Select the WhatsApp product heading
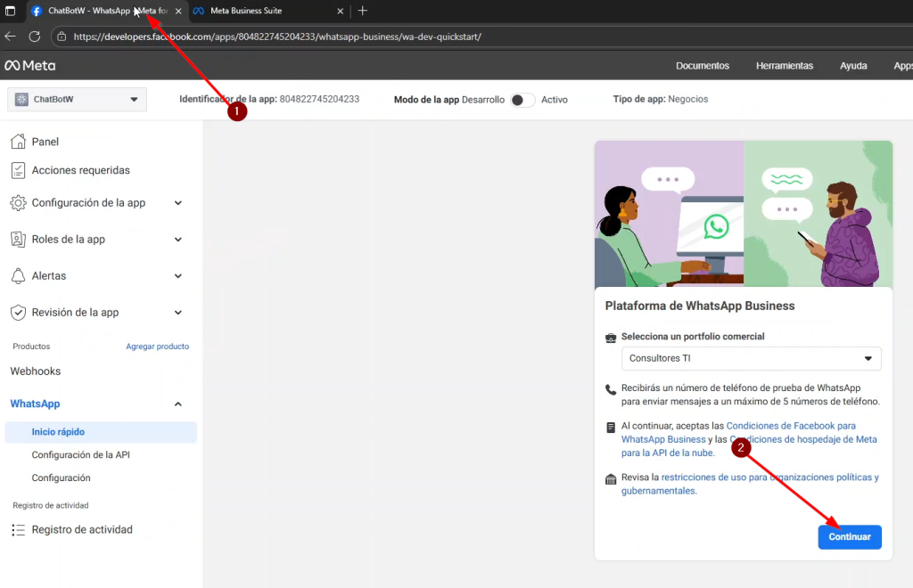 [35, 404]
